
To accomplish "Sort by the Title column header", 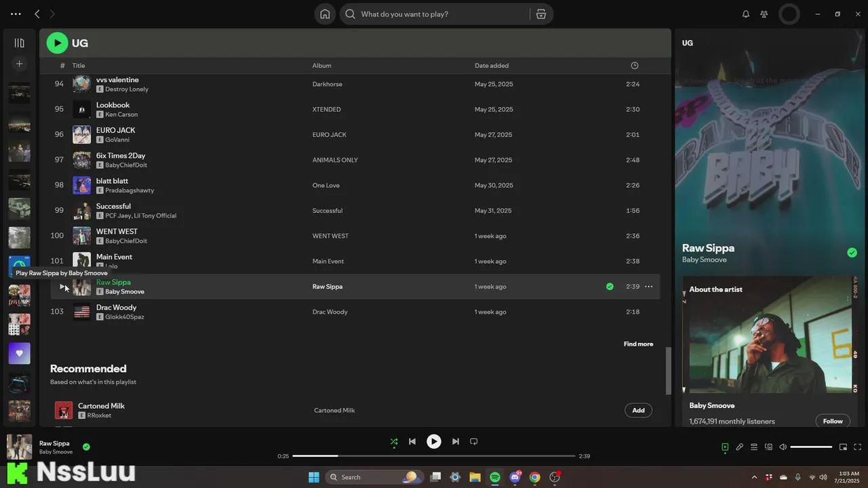I will [79, 66].
